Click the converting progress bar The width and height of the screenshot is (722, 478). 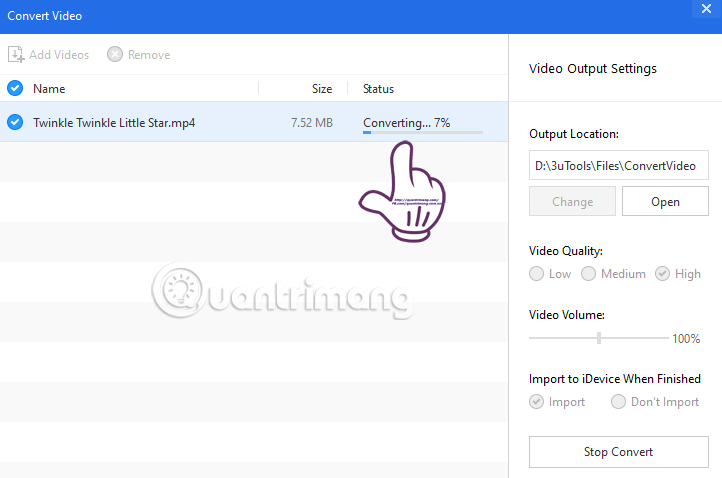tap(422, 132)
